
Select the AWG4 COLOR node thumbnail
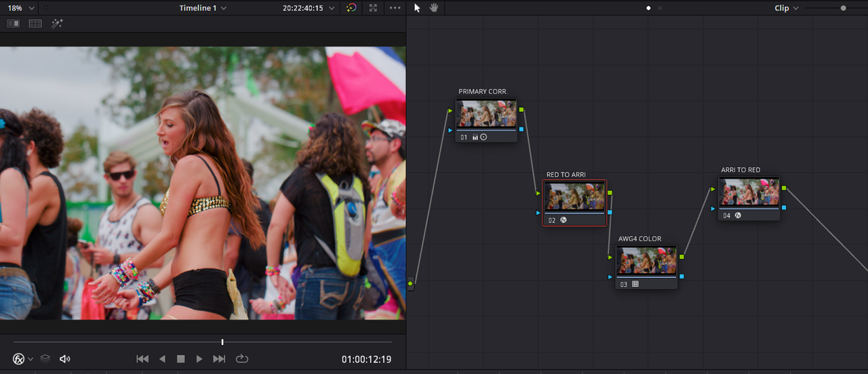click(646, 261)
